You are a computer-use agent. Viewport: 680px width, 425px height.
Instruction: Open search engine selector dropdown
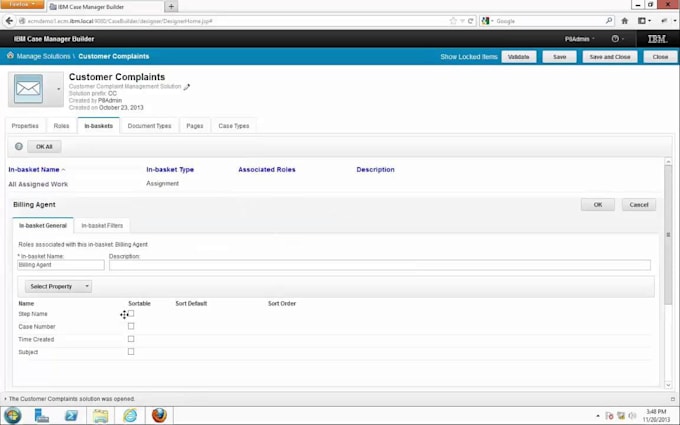pos(487,21)
